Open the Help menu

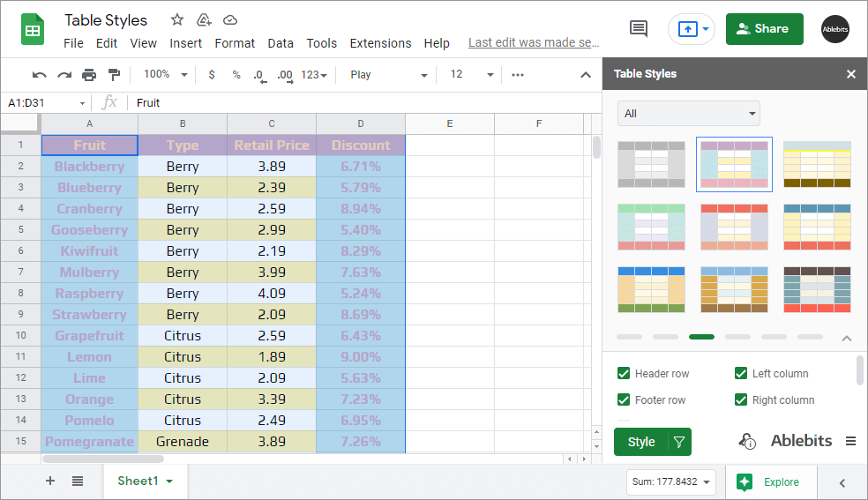437,43
